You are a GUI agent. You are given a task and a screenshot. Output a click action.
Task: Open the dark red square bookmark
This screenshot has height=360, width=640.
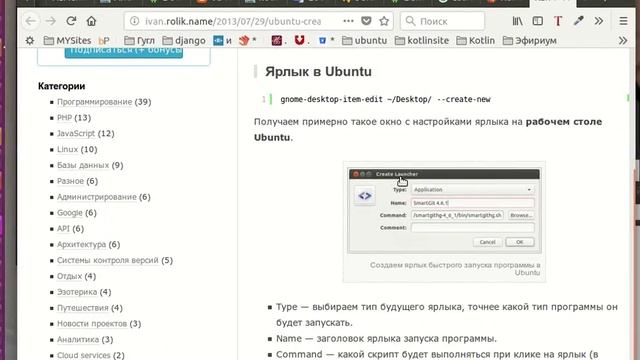pyautogui.click(x=279, y=40)
